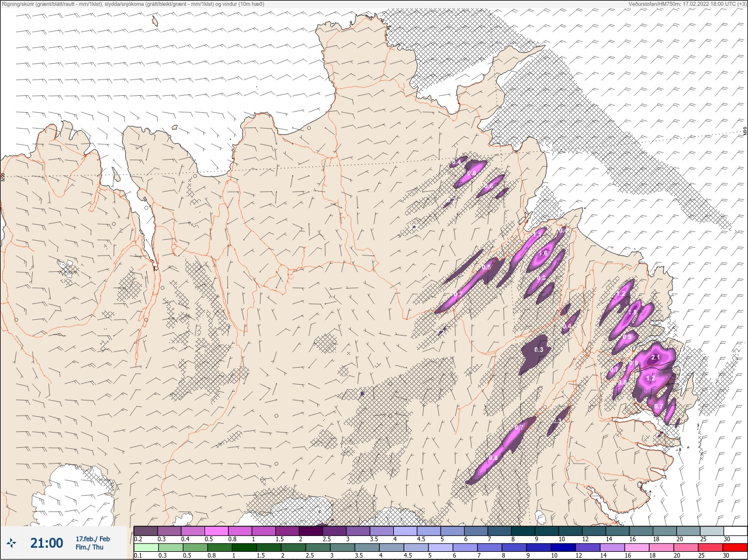
Task: Click the dark teal swatch labeled 9 in top legend row
Action: 547,531
